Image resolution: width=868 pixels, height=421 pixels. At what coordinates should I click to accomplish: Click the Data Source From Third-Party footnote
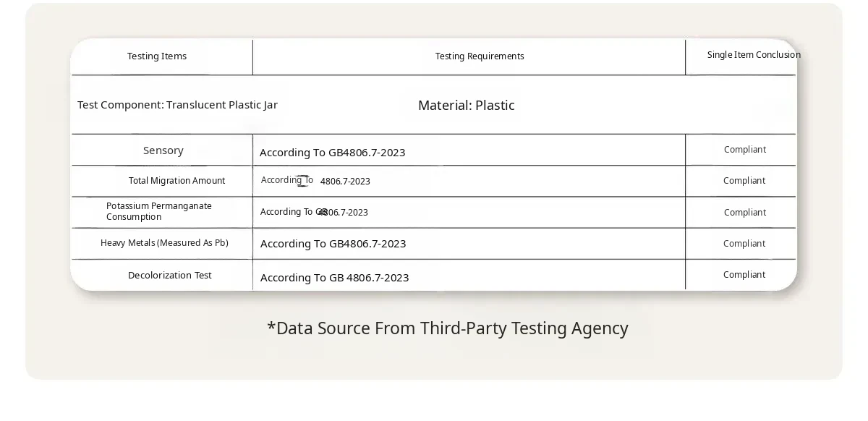click(448, 328)
